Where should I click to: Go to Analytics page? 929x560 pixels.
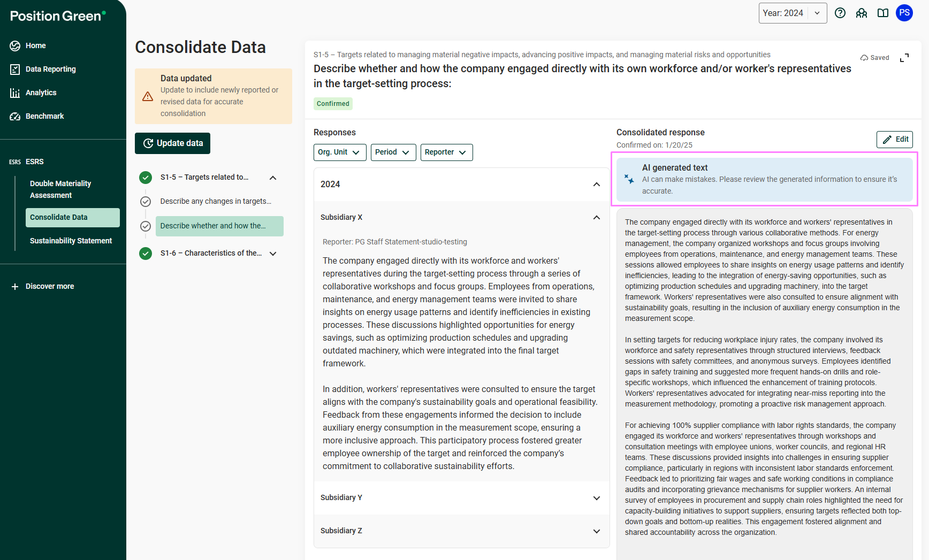click(41, 93)
